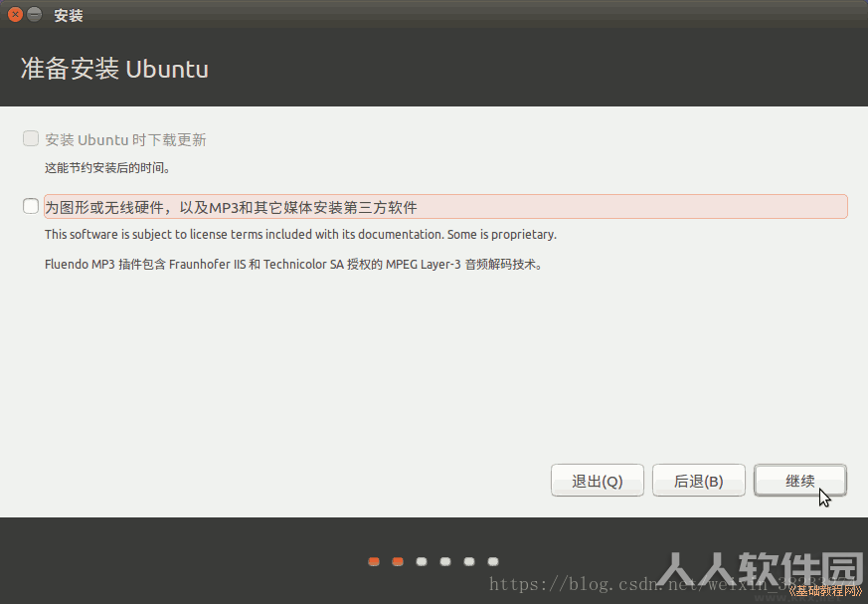Click the third progress dot, first white one
Screen dimensions: 868x604
[x=422, y=562]
